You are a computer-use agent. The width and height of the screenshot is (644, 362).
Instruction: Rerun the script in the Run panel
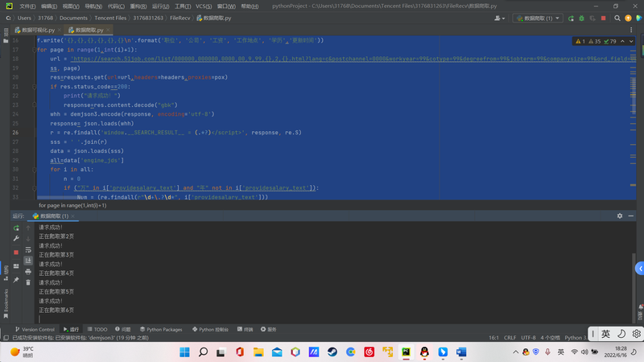point(16,228)
